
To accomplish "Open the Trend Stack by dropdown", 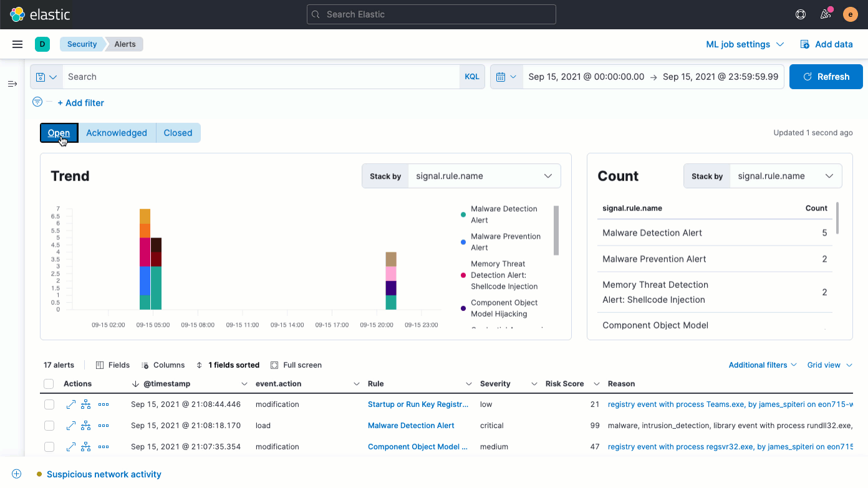I will [x=484, y=176].
